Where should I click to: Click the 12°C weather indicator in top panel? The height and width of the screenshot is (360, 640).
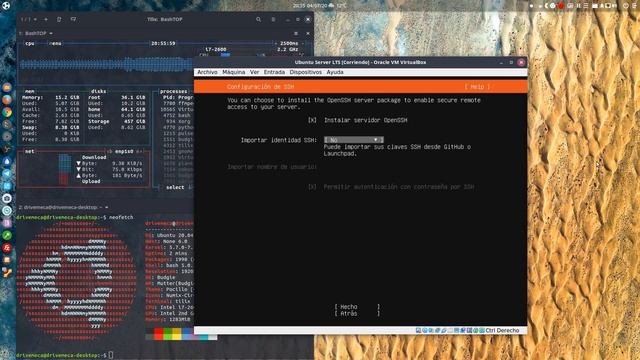(341, 6)
